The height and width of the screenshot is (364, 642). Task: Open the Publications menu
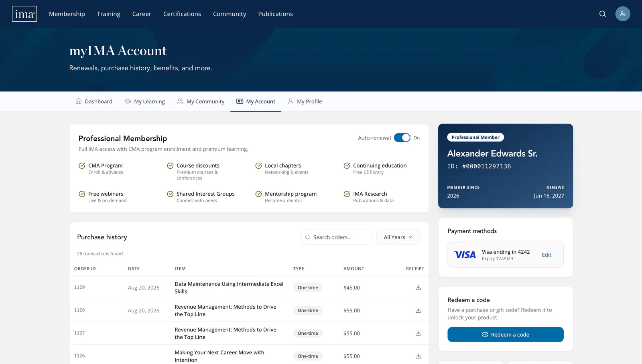click(276, 14)
